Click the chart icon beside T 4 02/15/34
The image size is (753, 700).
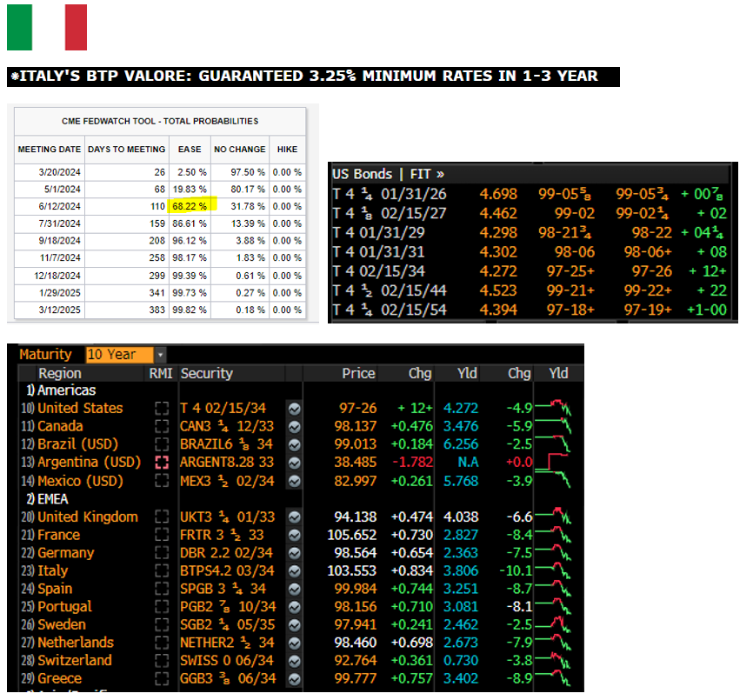(295, 409)
